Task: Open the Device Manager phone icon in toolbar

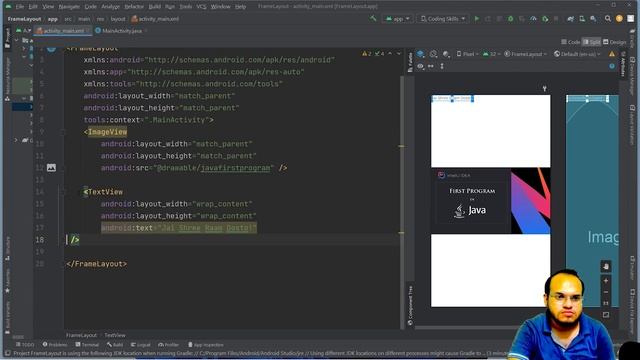Action: tap(582, 19)
